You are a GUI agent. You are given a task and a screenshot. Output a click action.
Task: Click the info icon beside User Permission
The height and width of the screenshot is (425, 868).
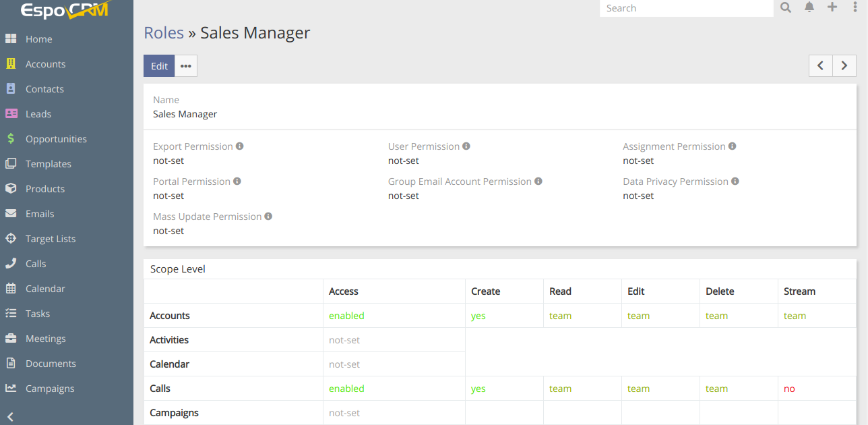click(x=466, y=146)
